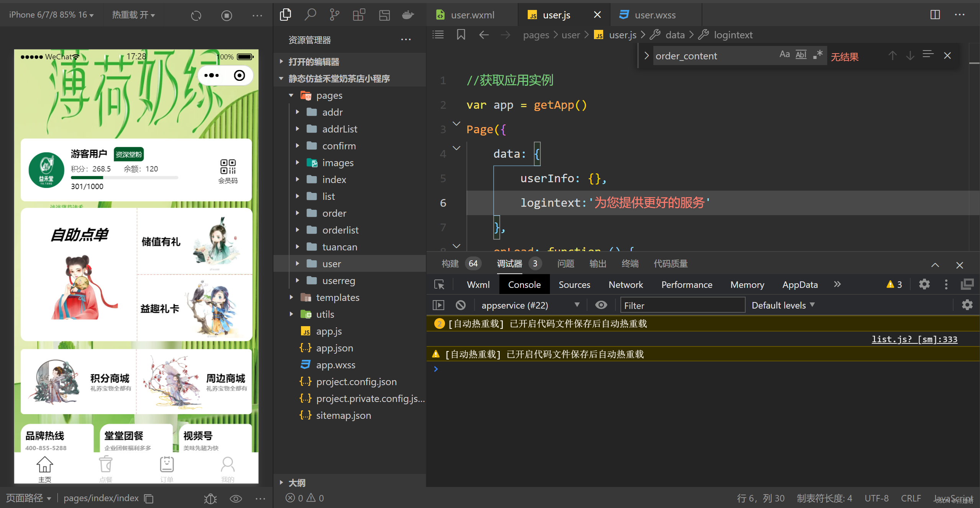Open the Wxml DevTools tab
Image resolution: width=980 pixels, height=508 pixels.
point(478,284)
